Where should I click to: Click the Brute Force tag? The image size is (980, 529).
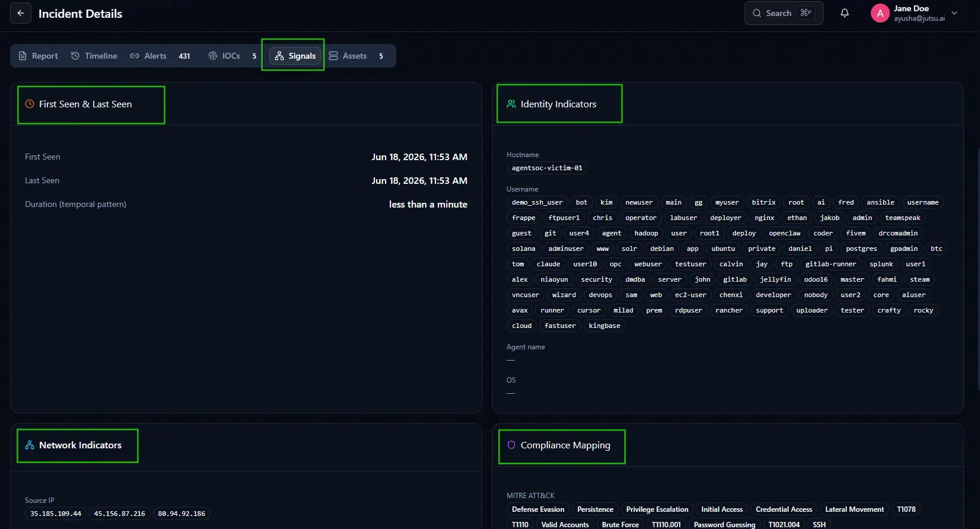point(621,524)
